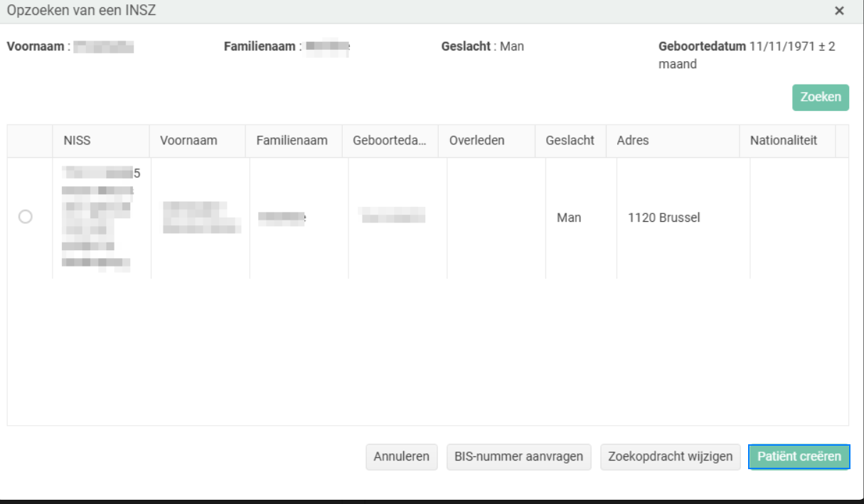The width and height of the screenshot is (864, 504).
Task: Click the blank header above the radio column
Action: (x=30, y=141)
